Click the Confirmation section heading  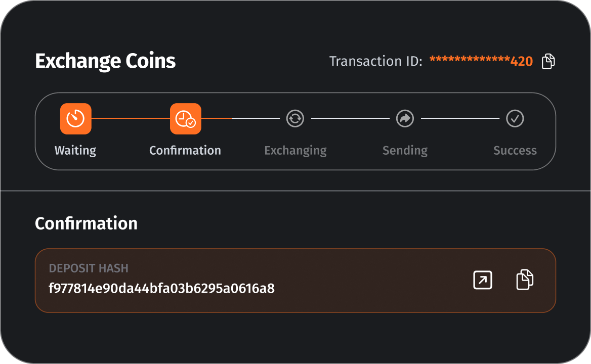click(x=86, y=223)
